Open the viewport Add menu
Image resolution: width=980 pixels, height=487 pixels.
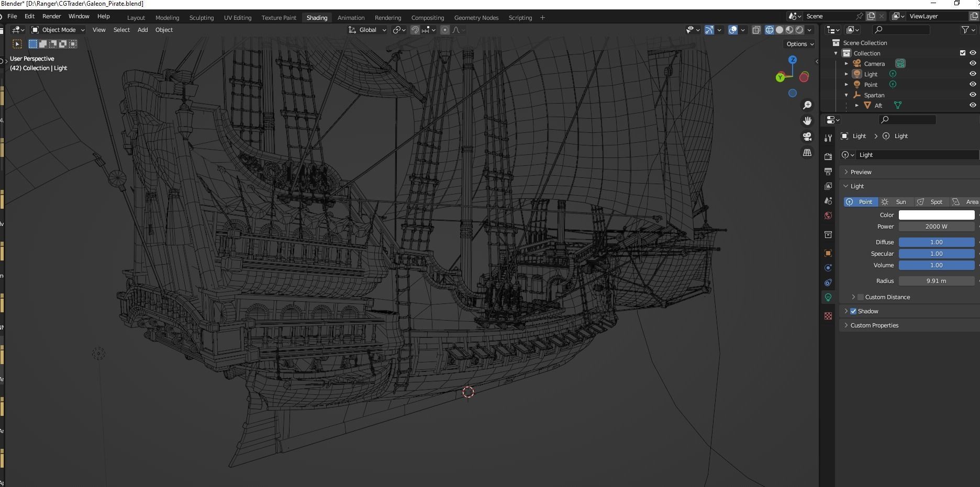(142, 30)
